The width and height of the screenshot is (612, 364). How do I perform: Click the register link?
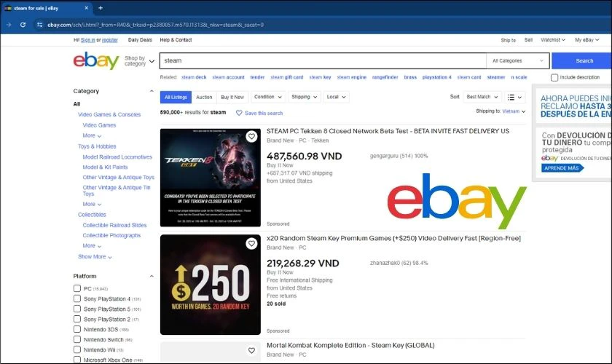(110, 40)
